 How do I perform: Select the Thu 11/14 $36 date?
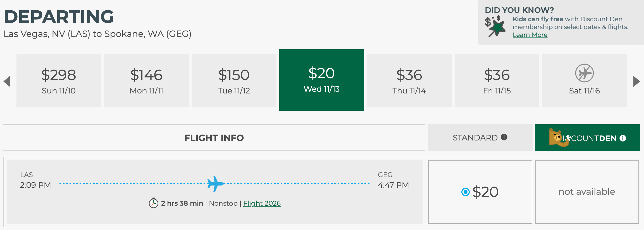(409, 80)
